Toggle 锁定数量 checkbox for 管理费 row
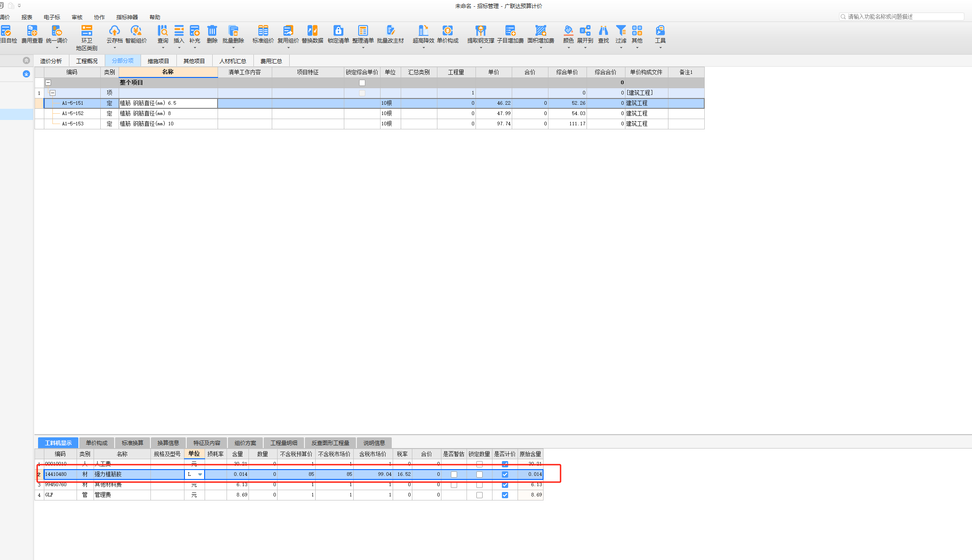This screenshot has height=560, width=972. pos(480,495)
